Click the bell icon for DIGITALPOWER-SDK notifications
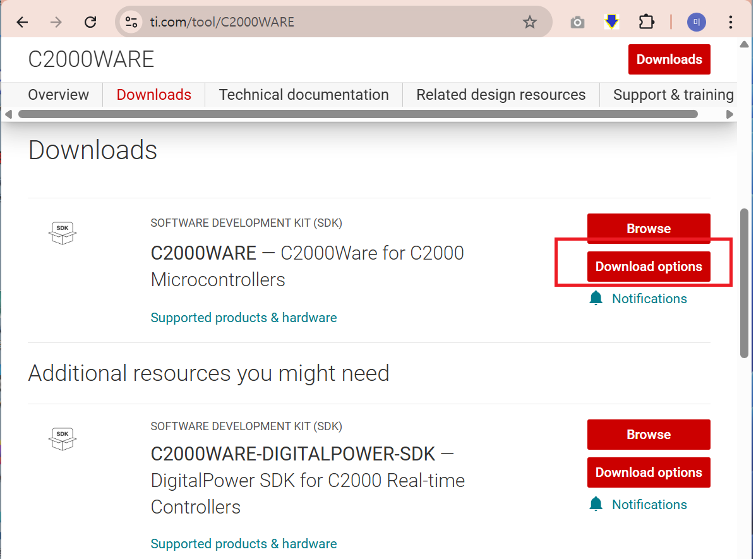The width and height of the screenshot is (756, 559). pyautogui.click(x=596, y=504)
